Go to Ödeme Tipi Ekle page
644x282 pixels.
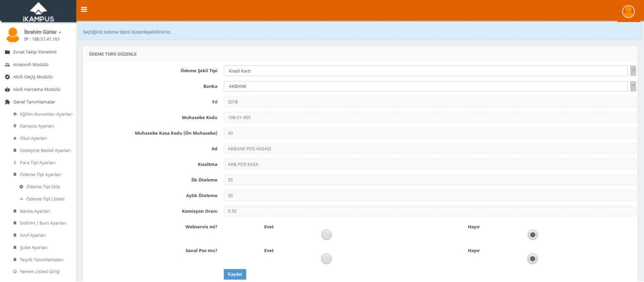click(x=43, y=187)
